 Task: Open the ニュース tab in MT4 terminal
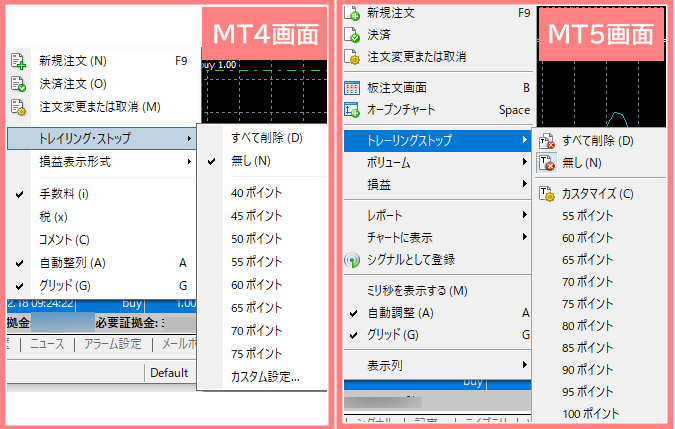pyautogui.click(x=47, y=344)
